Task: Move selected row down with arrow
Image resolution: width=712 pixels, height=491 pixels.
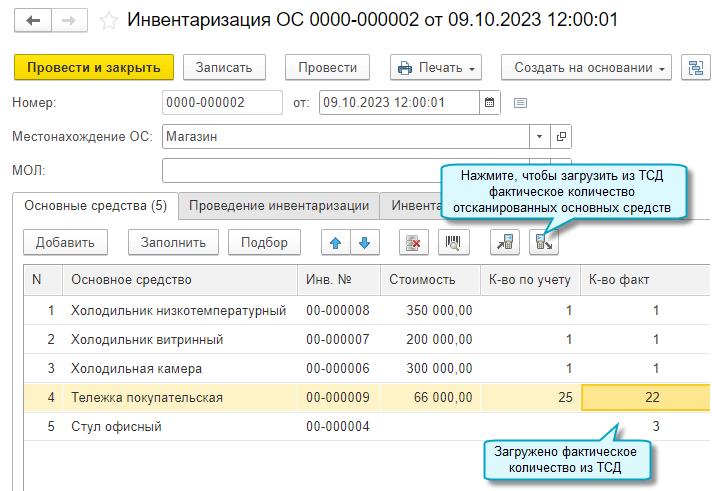Action: [x=364, y=242]
